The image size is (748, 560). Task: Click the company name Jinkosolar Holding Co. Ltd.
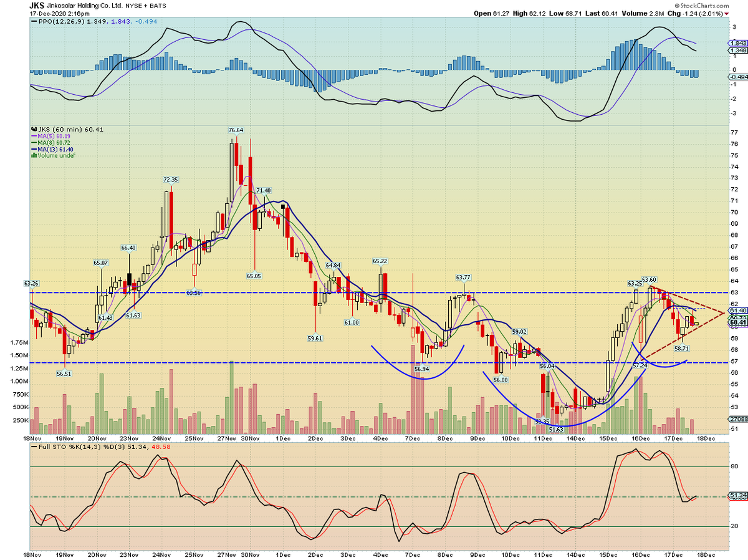click(85, 5)
